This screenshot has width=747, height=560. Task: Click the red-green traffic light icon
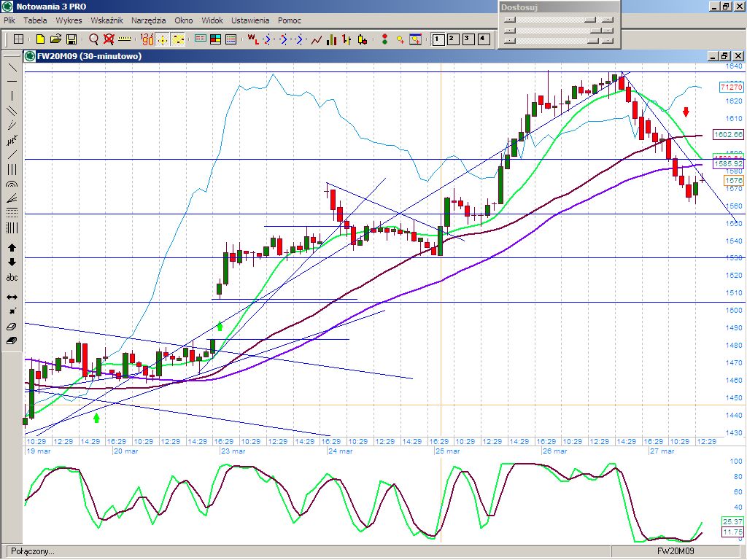(385, 39)
